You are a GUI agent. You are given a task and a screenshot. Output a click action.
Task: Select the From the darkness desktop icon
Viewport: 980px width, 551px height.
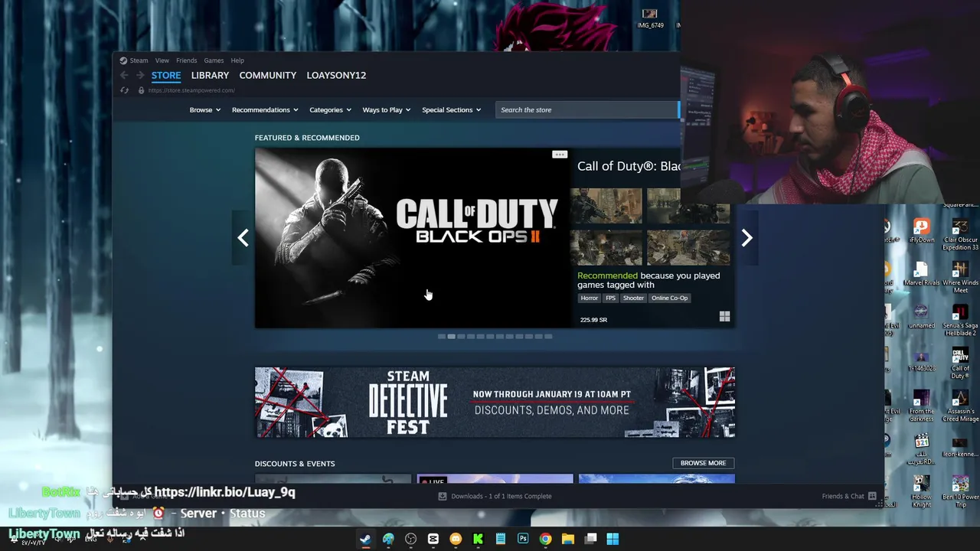click(921, 406)
